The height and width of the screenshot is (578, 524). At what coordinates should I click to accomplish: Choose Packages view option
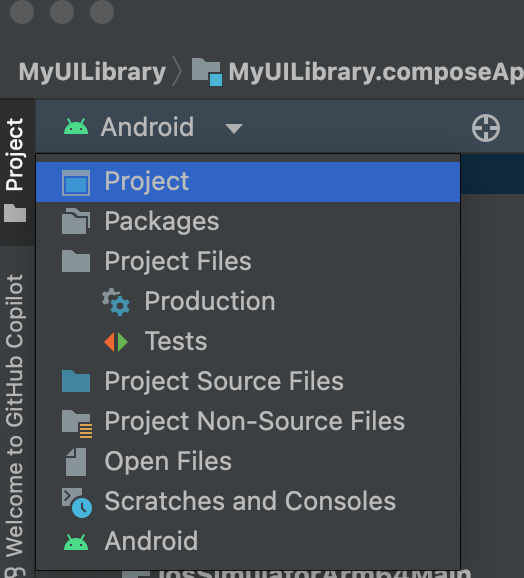pyautogui.click(x=248, y=222)
